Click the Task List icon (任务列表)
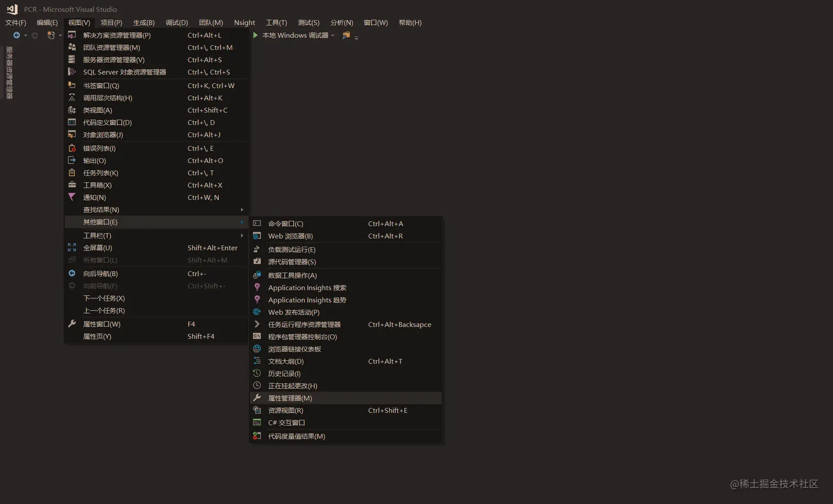833x504 pixels. 72,172
